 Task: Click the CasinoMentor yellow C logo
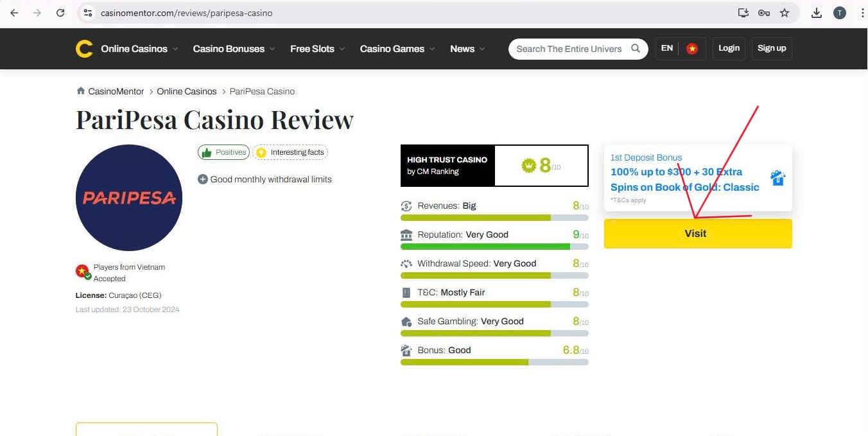(84, 49)
